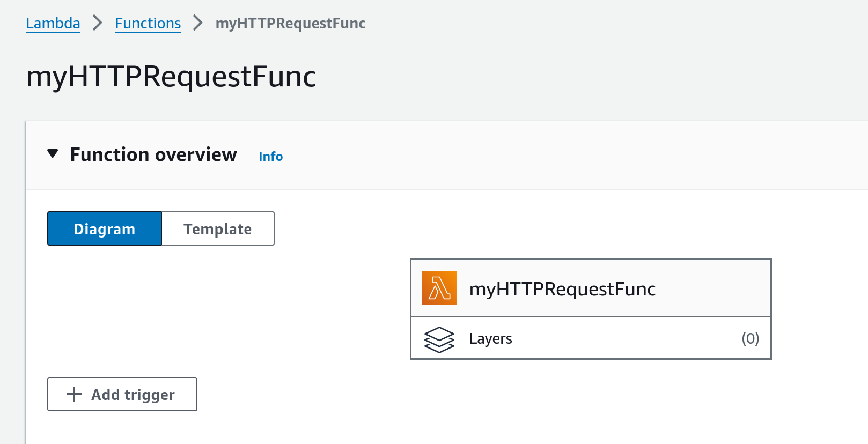Click the orange Lambda function icon
Image resolution: width=868 pixels, height=444 pixels.
pyautogui.click(x=439, y=288)
